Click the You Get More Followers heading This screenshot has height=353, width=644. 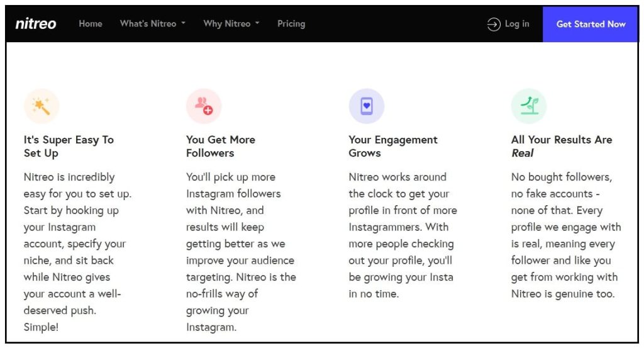tap(221, 146)
